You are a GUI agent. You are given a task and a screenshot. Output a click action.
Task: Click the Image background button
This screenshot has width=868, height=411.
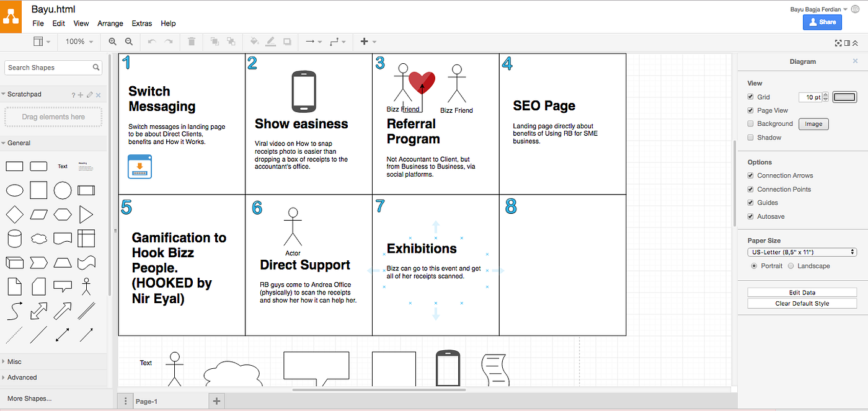pyautogui.click(x=813, y=124)
